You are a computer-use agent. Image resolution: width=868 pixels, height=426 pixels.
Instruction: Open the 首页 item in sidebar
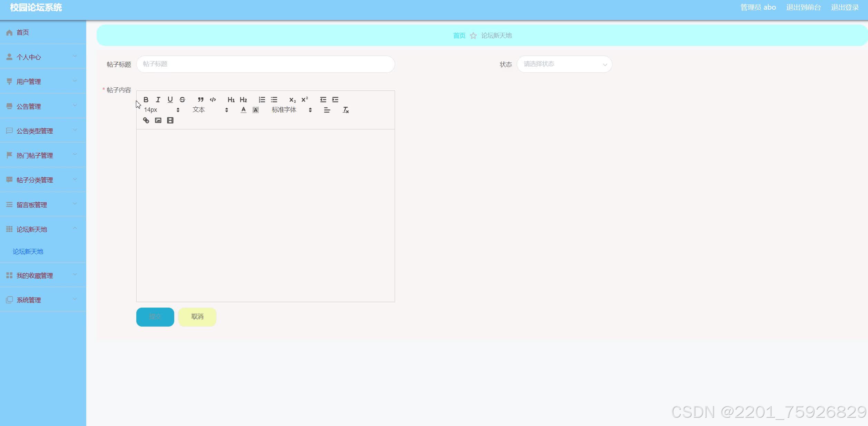[x=23, y=32]
